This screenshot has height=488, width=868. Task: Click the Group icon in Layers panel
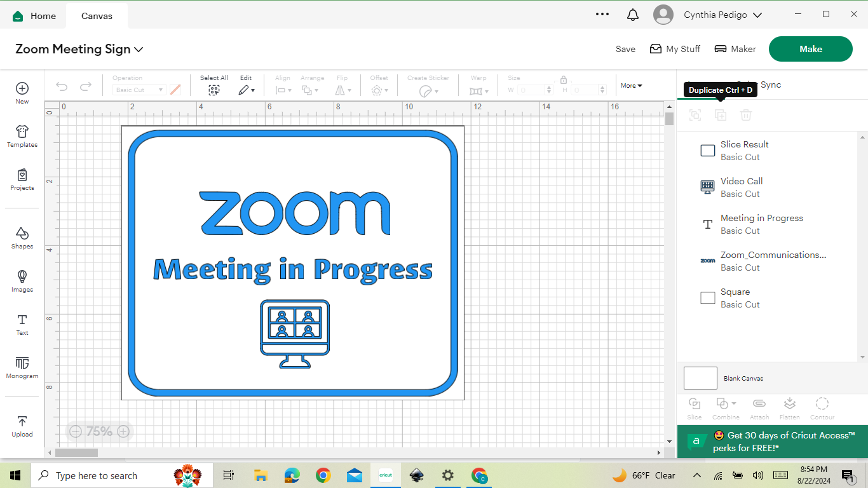tap(695, 115)
